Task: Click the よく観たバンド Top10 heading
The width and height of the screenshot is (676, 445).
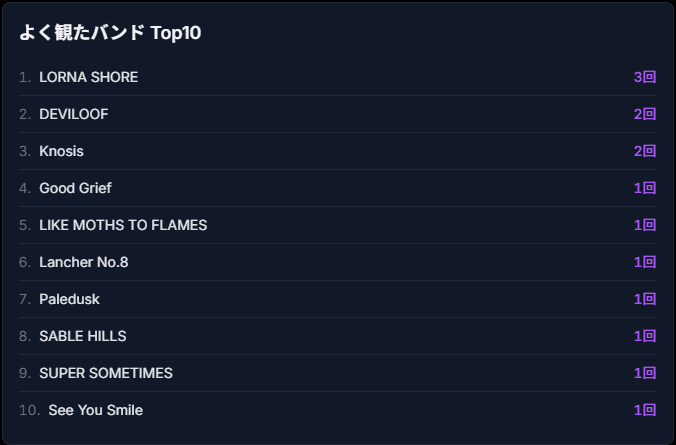Action: 110,33
